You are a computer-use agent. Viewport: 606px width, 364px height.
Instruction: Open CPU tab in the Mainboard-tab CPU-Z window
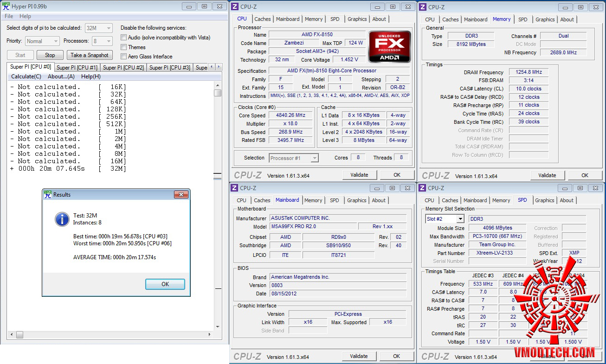click(x=242, y=200)
